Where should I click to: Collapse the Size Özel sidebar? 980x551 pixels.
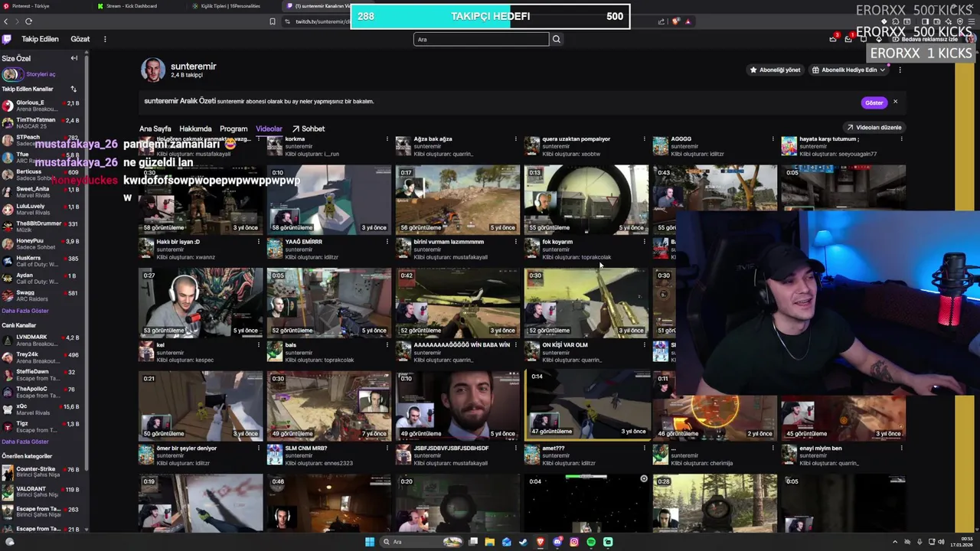pos(74,58)
